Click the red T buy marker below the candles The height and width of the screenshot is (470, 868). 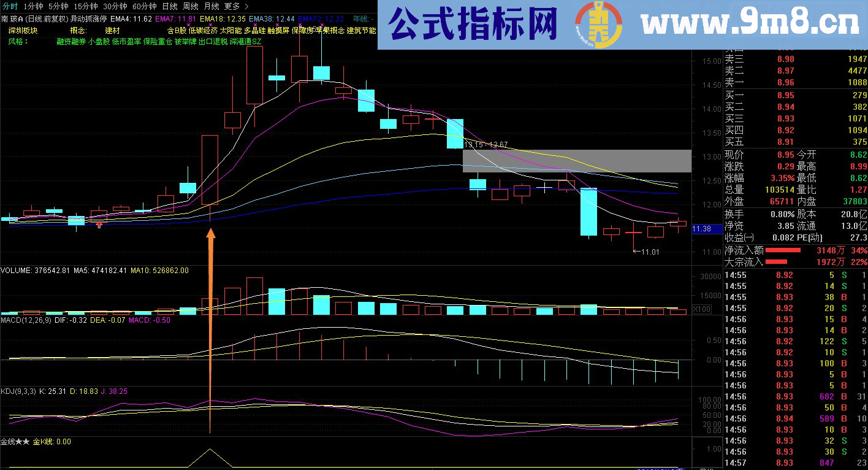coord(99,225)
